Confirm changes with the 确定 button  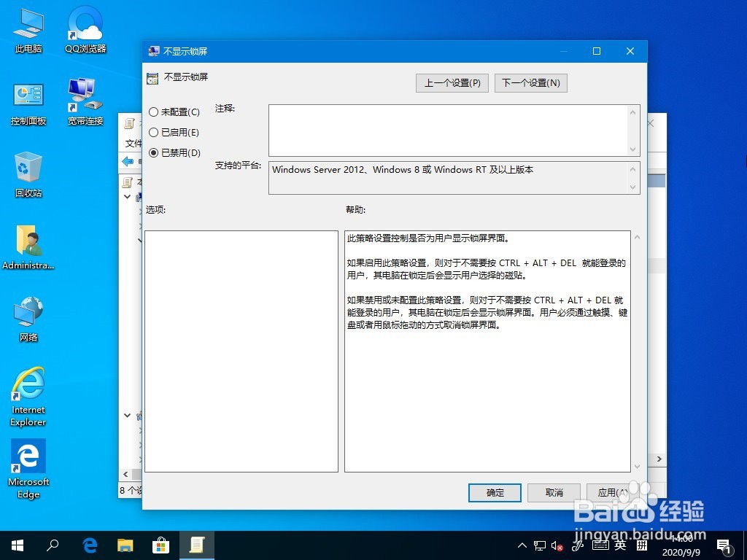(495, 493)
